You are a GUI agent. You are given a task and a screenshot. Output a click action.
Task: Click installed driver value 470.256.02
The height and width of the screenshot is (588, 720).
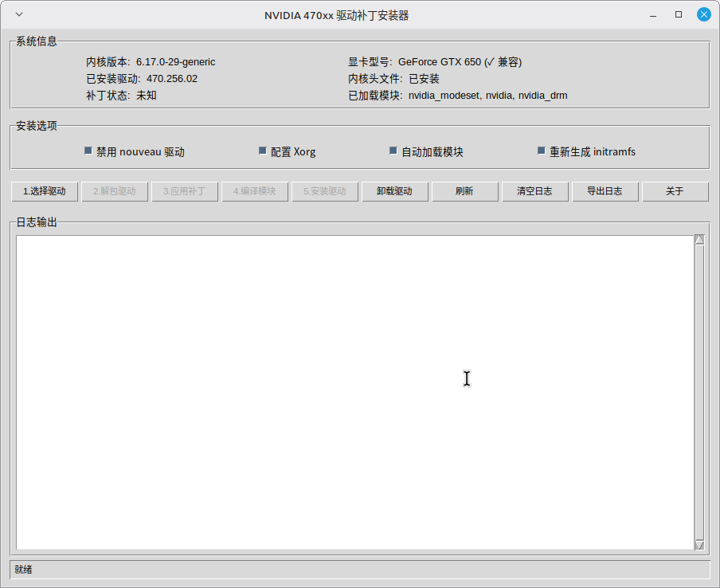(172, 79)
